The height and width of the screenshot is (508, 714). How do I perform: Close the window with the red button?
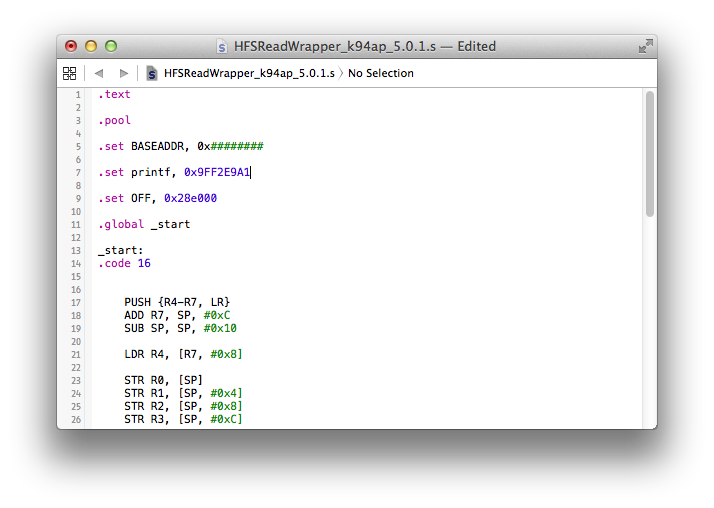71,46
